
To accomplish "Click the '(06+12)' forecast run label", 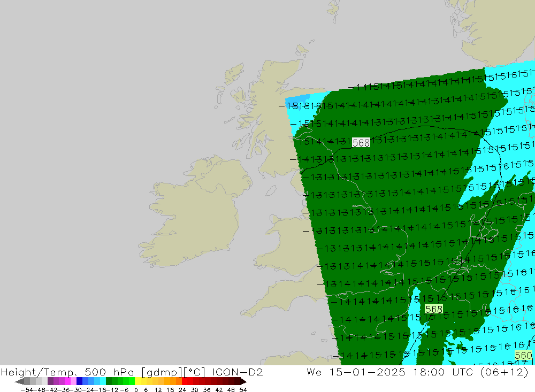I will point(505,372).
